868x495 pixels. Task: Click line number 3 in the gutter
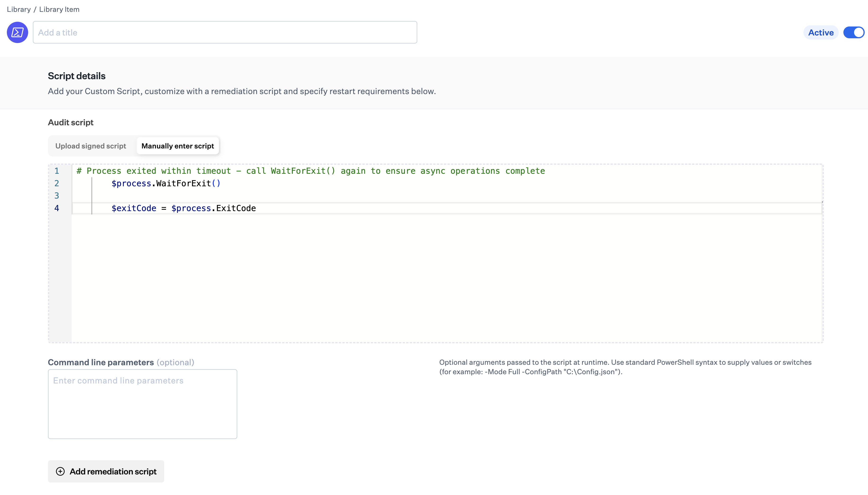click(x=57, y=195)
